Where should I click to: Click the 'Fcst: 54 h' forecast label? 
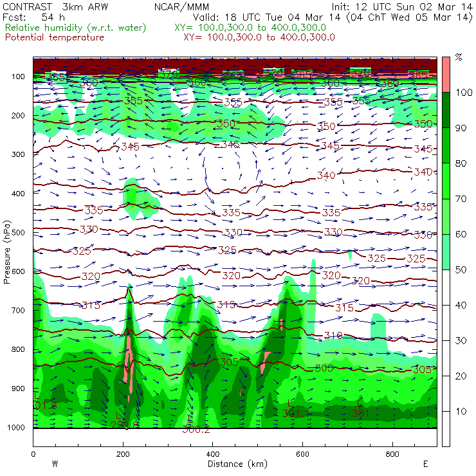point(33,17)
